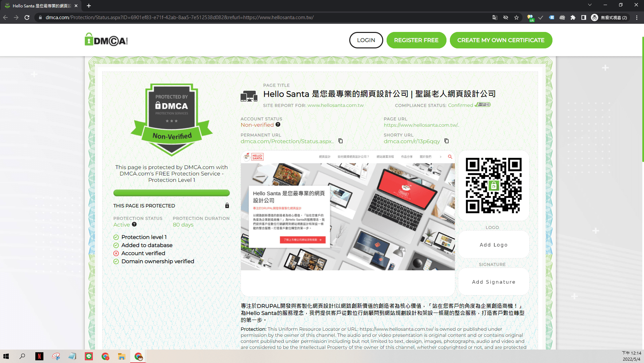Click the address bar URL
Image resolution: width=644 pixels, height=363 pixels.
180,17
